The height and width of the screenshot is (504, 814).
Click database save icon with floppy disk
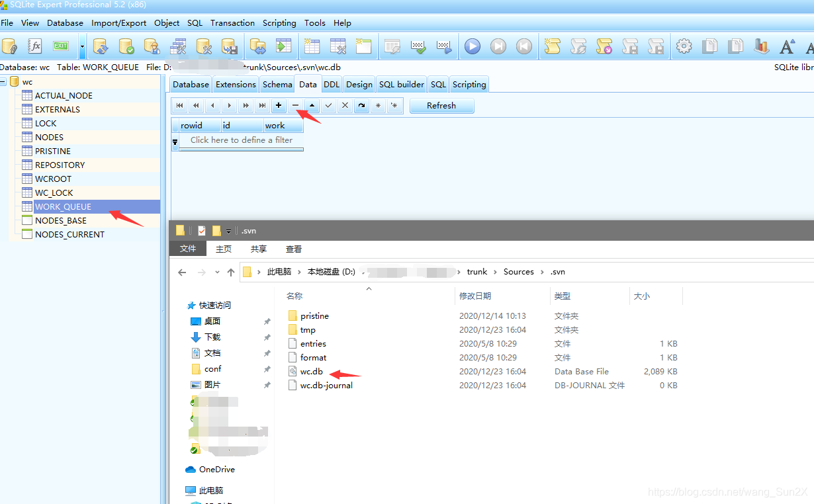click(x=230, y=46)
